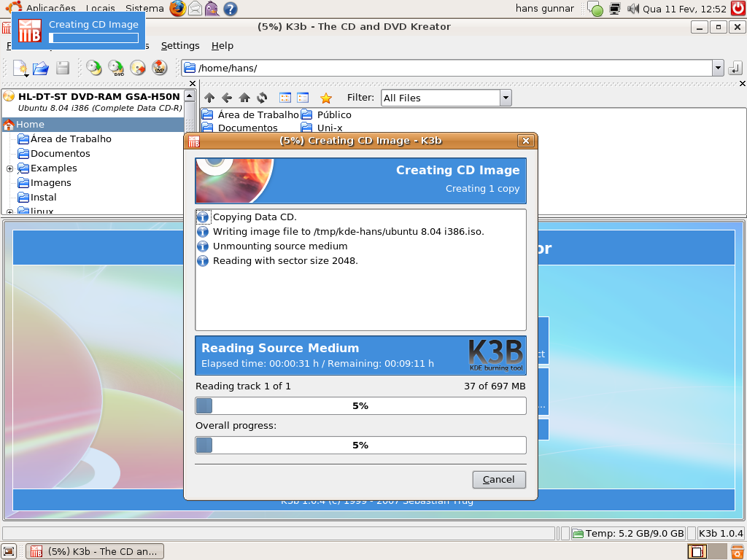Click the Home icon in file browser toolbar
747x560 pixels.
click(244, 98)
